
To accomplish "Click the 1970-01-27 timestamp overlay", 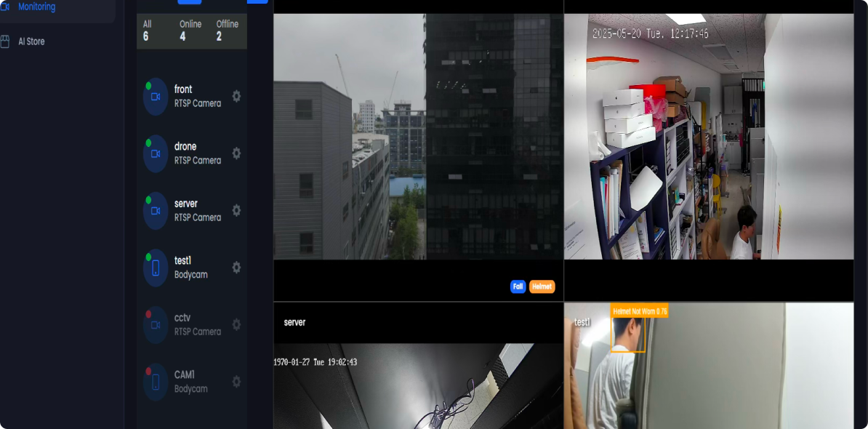I will tap(316, 362).
